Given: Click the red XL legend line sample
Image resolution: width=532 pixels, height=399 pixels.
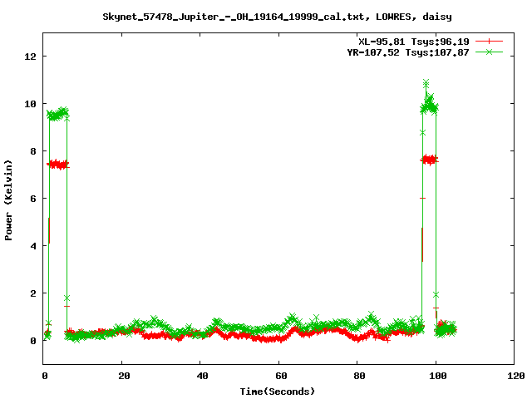Looking at the screenshot, I should click(x=489, y=42).
